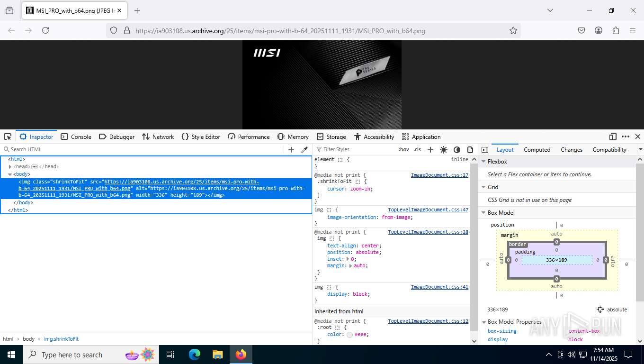644x364 pixels.
Task: Select the Computed sidebar tab
Action: [x=537, y=149]
